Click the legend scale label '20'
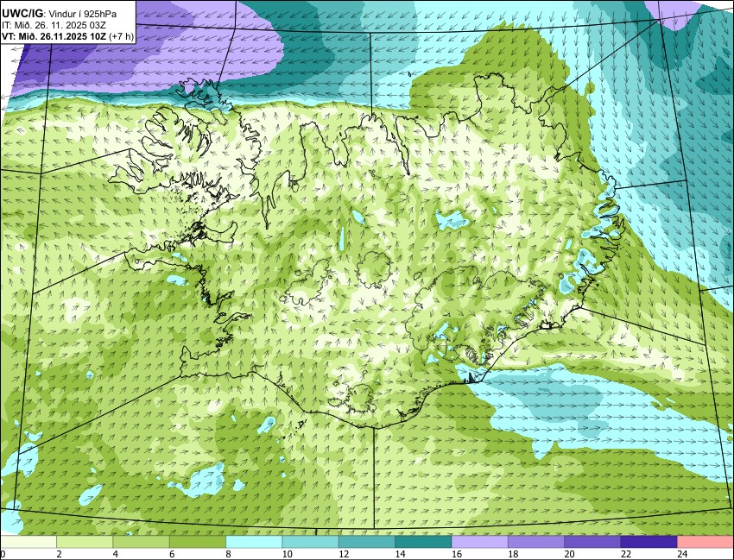Image resolution: width=734 pixels, height=560 pixels. (x=570, y=554)
